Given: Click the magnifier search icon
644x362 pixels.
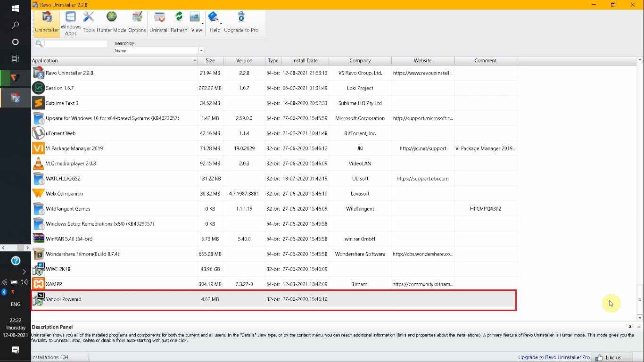Looking at the screenshot, I should 39,43.
